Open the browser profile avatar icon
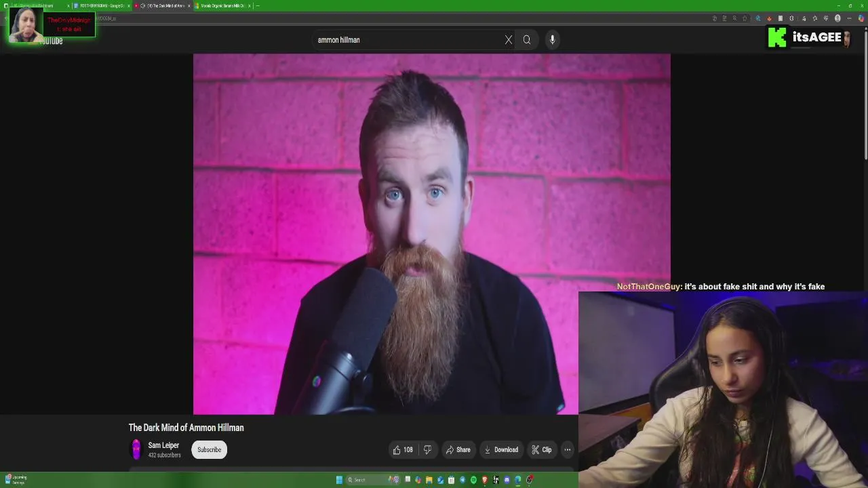The width and height of the screenshot is (868, 488). point(837,18)
